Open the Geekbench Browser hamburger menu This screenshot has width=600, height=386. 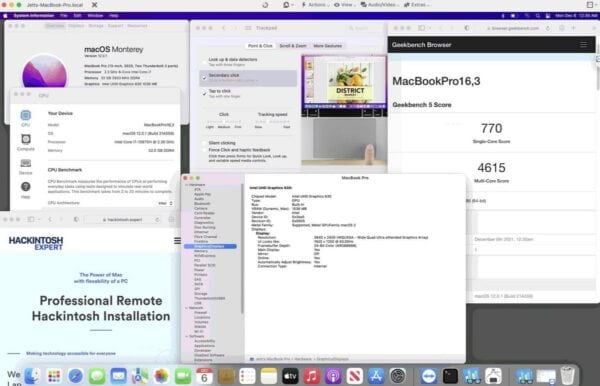point(583,45)
